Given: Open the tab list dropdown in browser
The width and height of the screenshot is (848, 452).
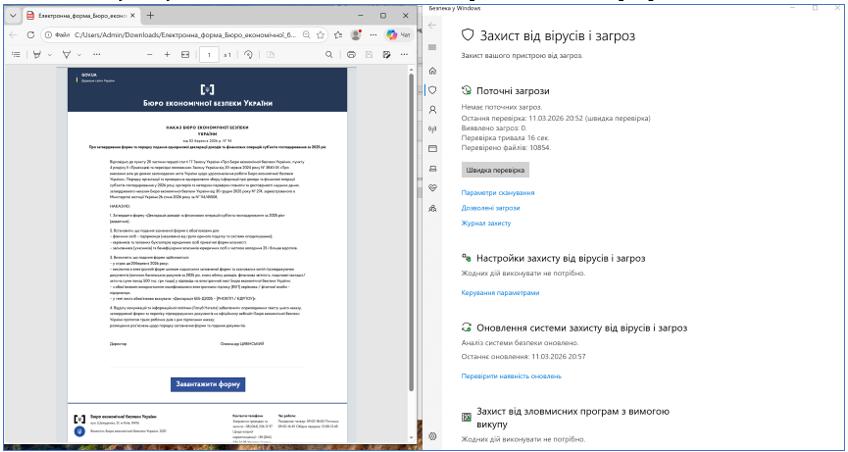Looking at the screenshot, I should tap(13, 16).
